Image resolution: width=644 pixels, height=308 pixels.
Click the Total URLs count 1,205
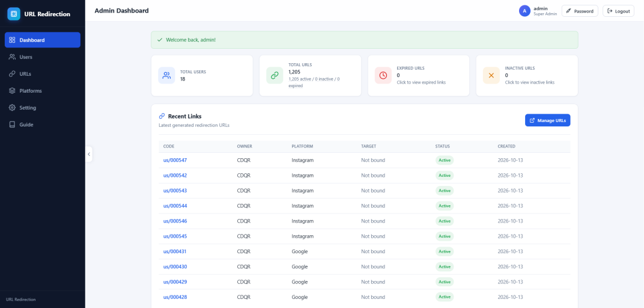294,72
